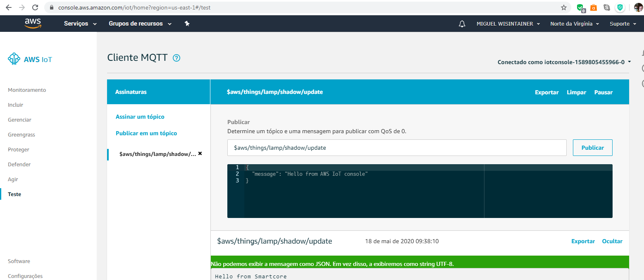Open Agir in the sidebar
644x280 pixels.
13,179
